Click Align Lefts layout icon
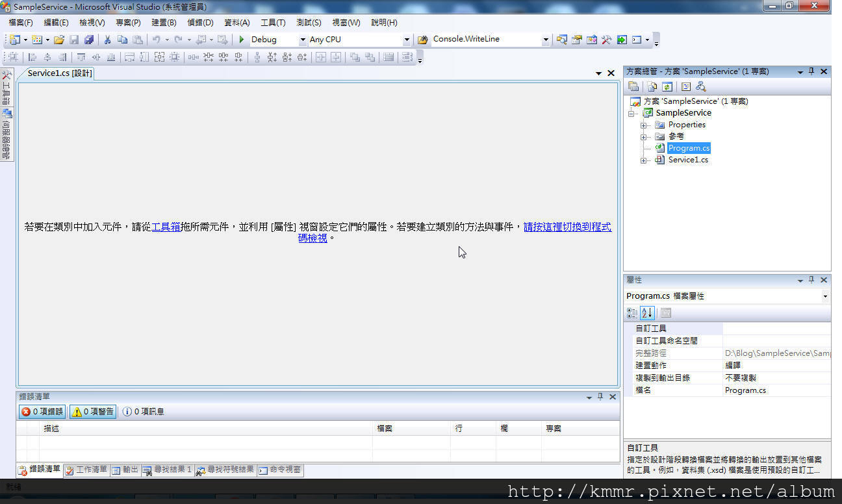The image size is (842, 504). click(32, 57)
